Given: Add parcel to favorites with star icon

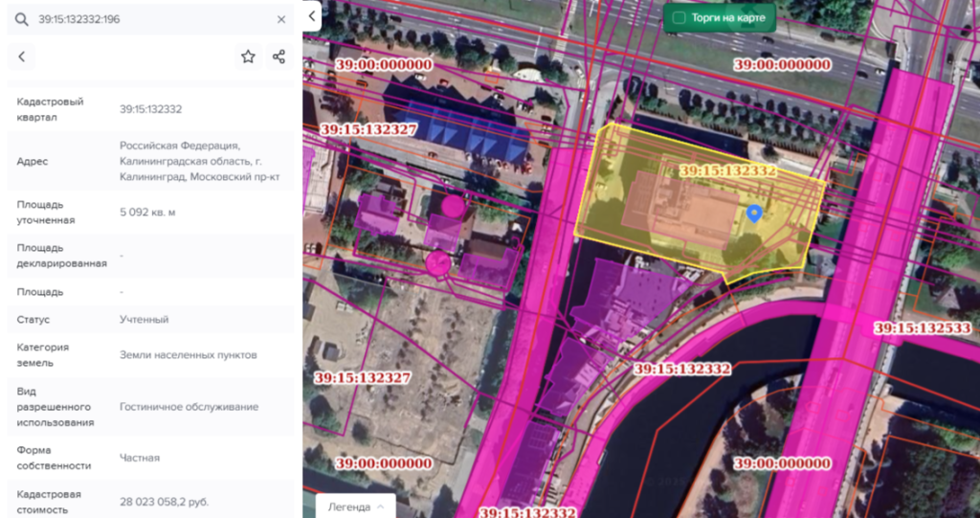Looking at the screenshot, I should pos(248,57).
